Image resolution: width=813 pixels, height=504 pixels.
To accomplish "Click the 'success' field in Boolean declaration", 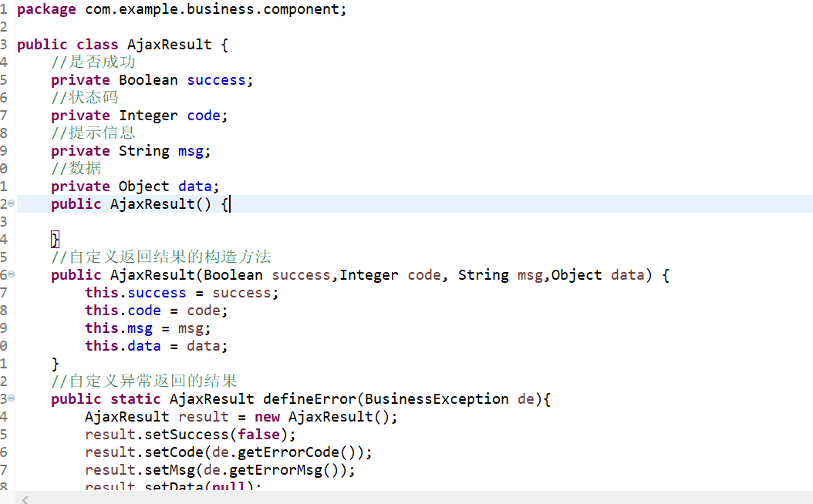I will click(216, 80).
